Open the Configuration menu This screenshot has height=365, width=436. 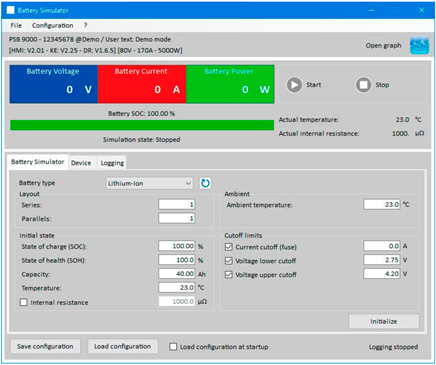tap(52, 25)
